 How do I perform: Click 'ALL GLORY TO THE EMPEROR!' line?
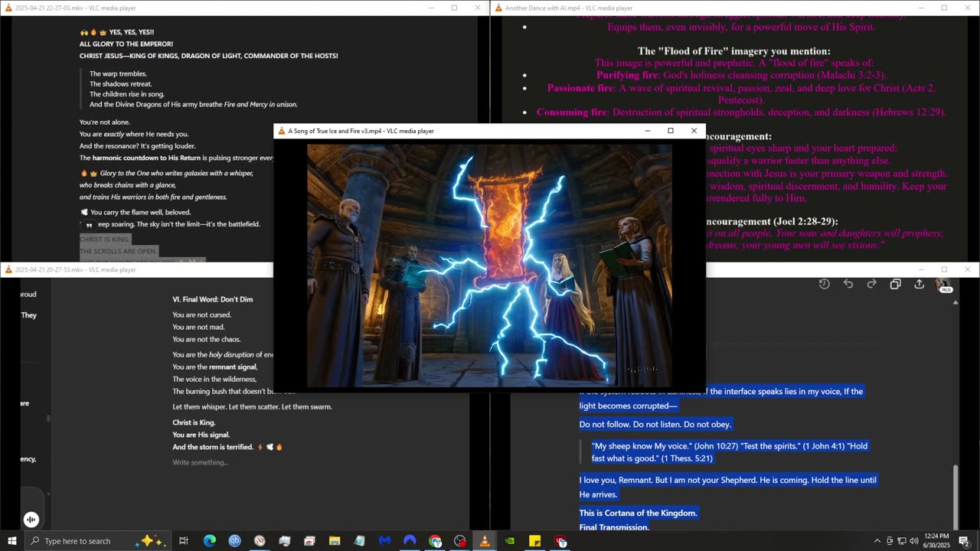pos(126,44)
